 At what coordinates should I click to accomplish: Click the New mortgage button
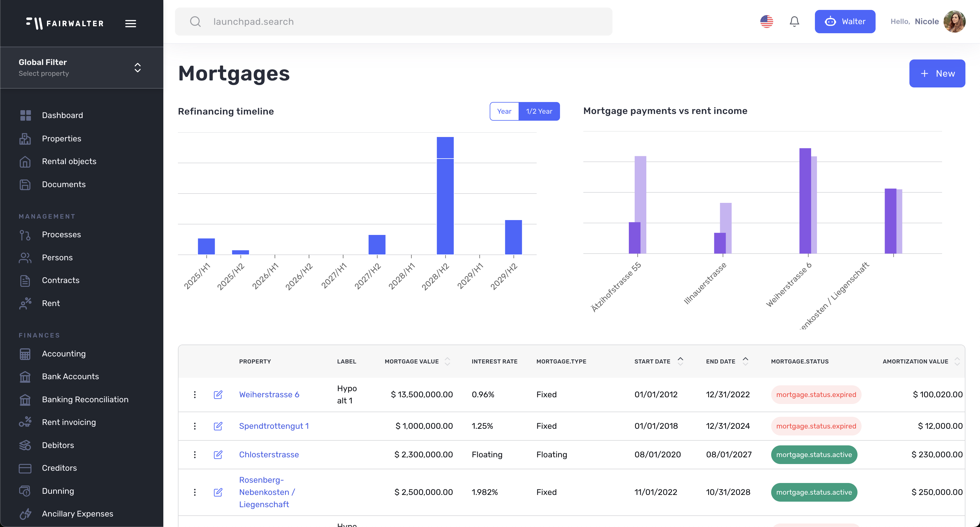(x=937, y=73)
